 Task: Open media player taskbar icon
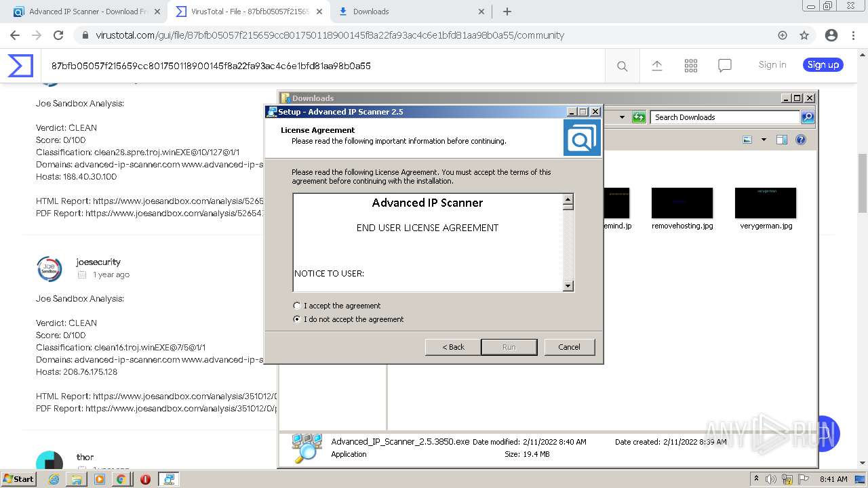(x=100, y=479)
